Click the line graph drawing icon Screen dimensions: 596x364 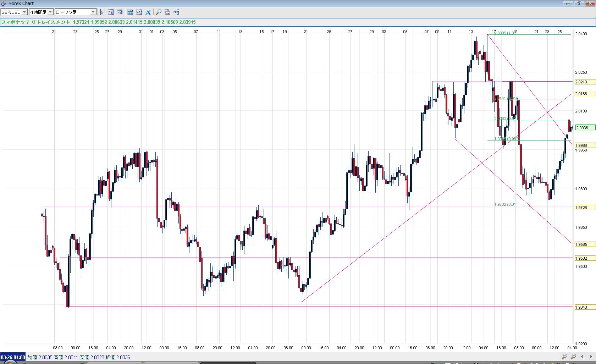tap(139, 12)
